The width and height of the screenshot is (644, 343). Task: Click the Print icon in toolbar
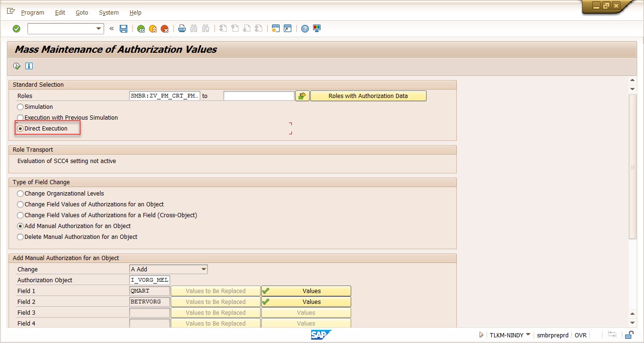(182, 29)
